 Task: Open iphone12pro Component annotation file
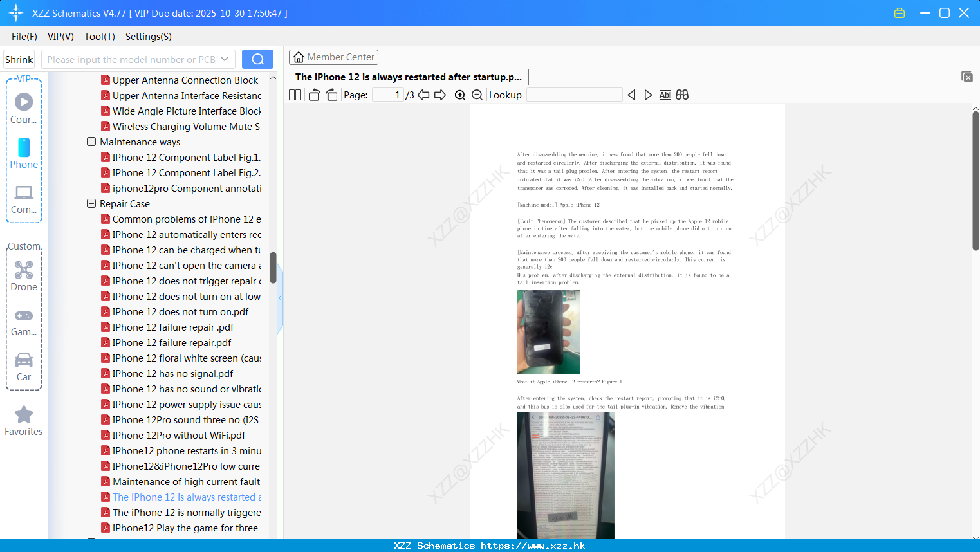pos(181,188)
